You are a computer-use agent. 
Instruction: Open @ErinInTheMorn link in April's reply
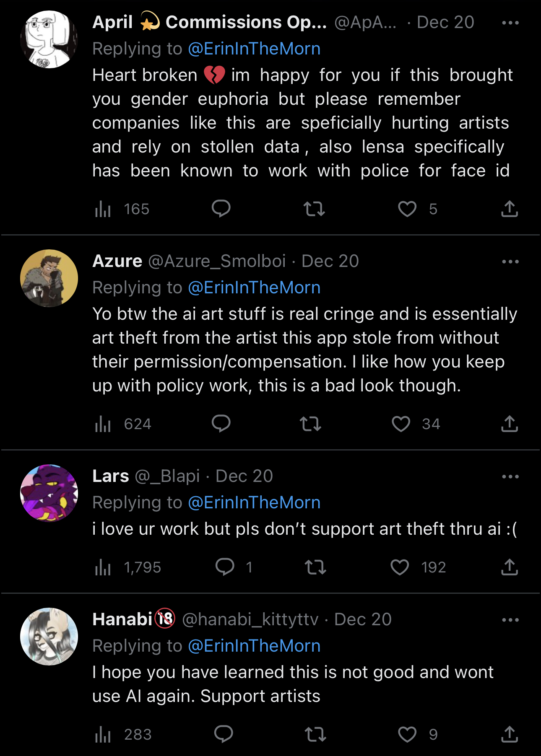(254, 49)
